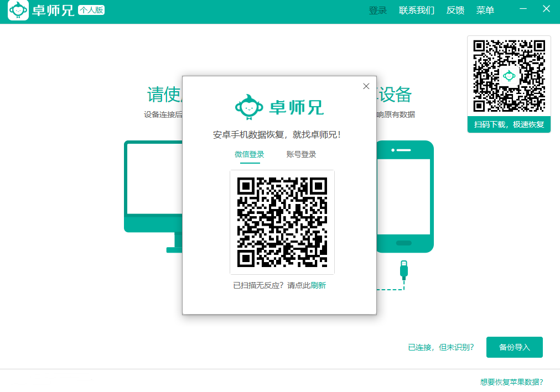Open the 菜单 menu in the top bar
This screenshot has width=560, height=392.
[485, 11]
